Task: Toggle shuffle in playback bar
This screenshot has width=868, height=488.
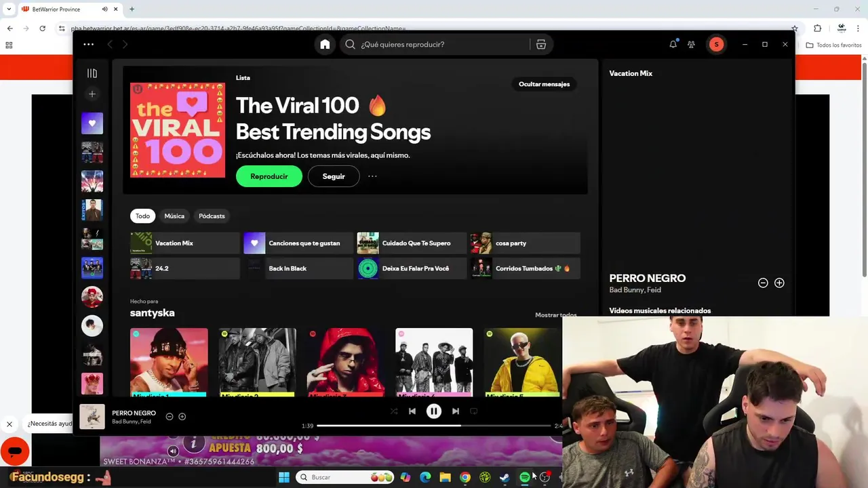Action: tap(394, 411)
